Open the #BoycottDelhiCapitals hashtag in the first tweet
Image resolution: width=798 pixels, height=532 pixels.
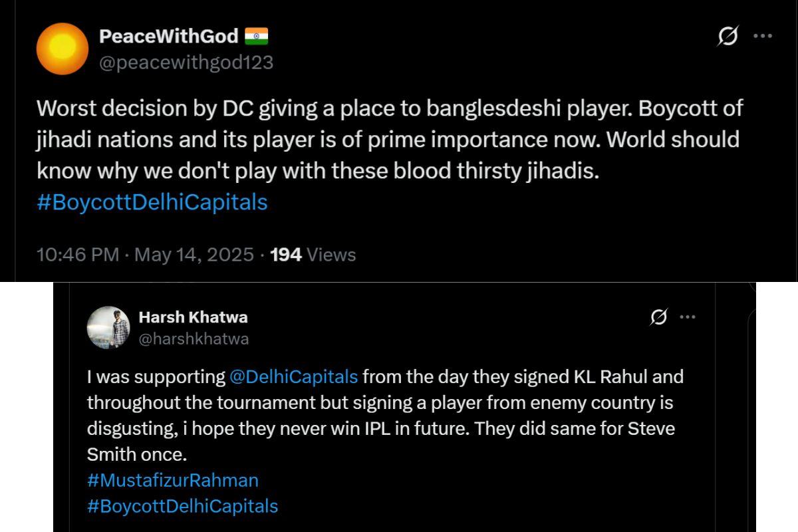coord(152,202)
